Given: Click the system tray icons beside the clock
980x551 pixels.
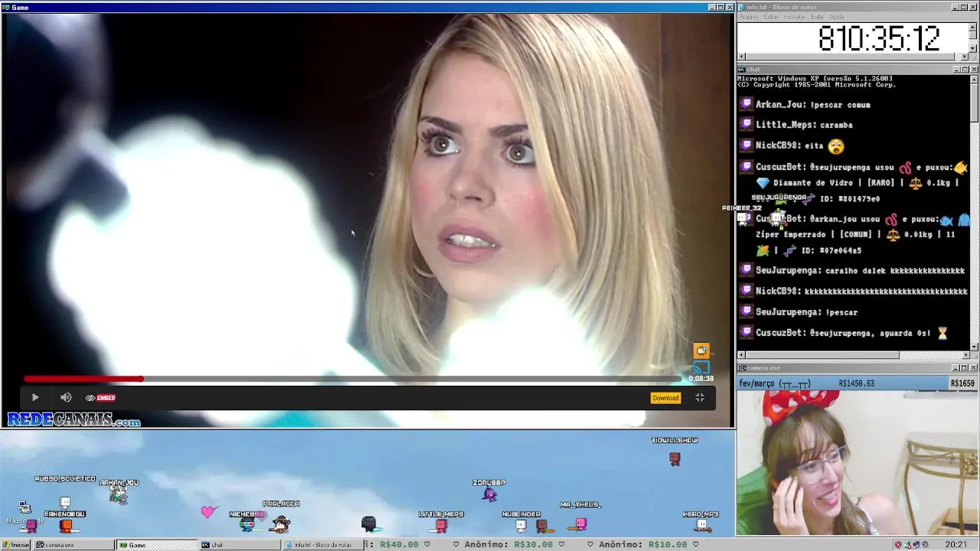Looking at the screenshot, I should tap(911, 545).
